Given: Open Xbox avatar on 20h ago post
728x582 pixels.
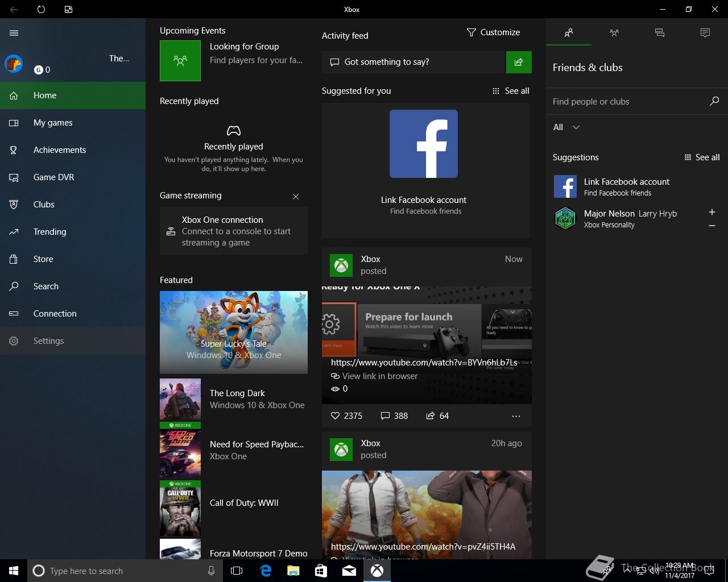Looking at the screenshot, I should point(341,450).
